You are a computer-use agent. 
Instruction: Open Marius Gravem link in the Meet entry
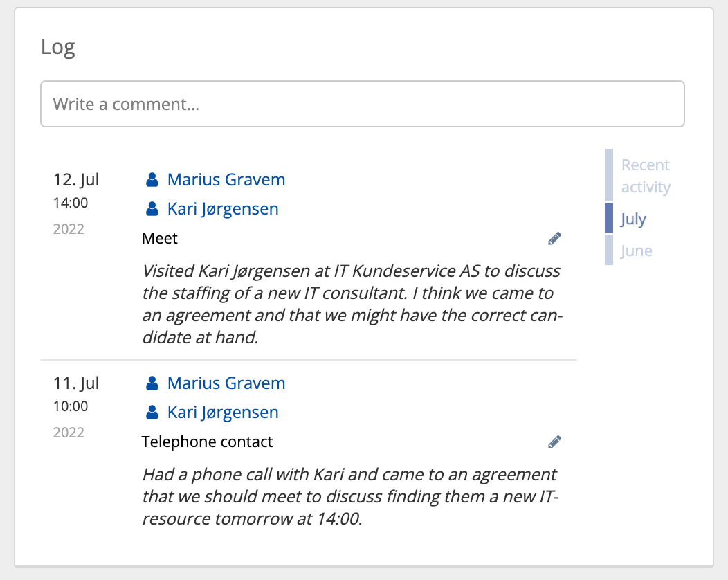coord(226,181)
